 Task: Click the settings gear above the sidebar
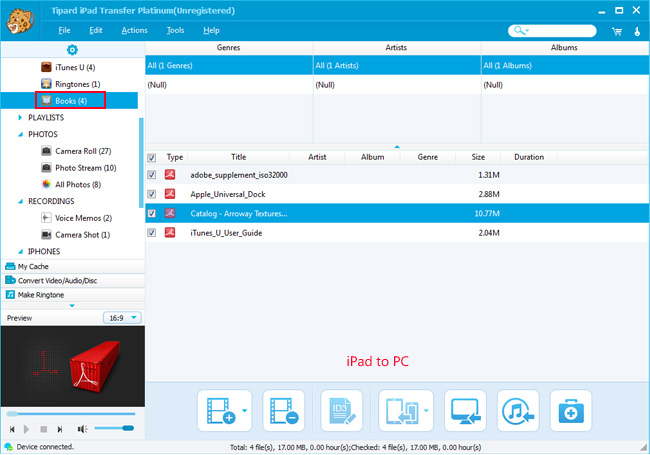coord(72,50)
